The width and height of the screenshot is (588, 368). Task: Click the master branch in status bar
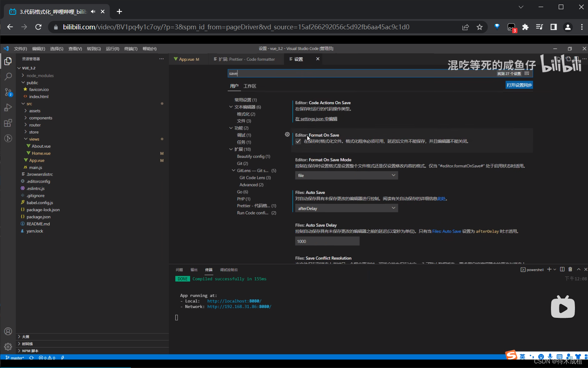15,358
